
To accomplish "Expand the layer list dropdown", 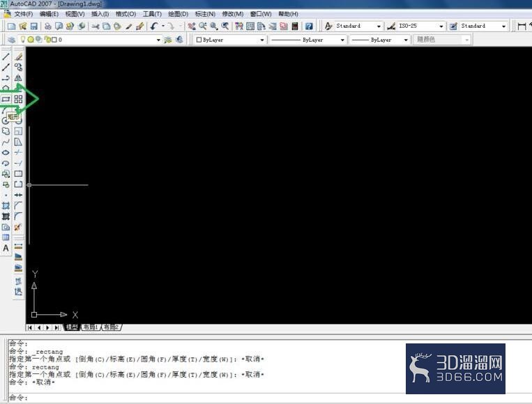I will coord(158,40).
